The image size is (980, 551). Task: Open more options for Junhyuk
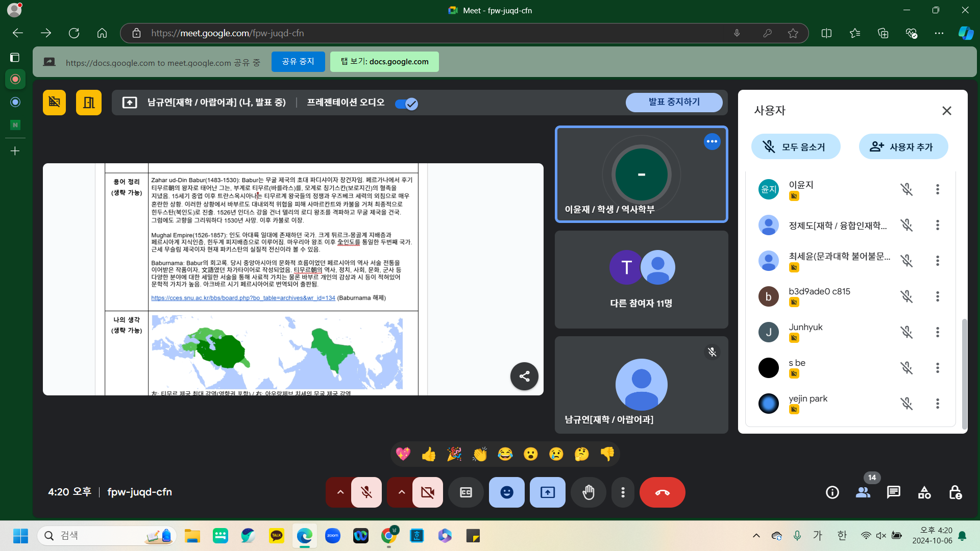[x=938, y=332]
